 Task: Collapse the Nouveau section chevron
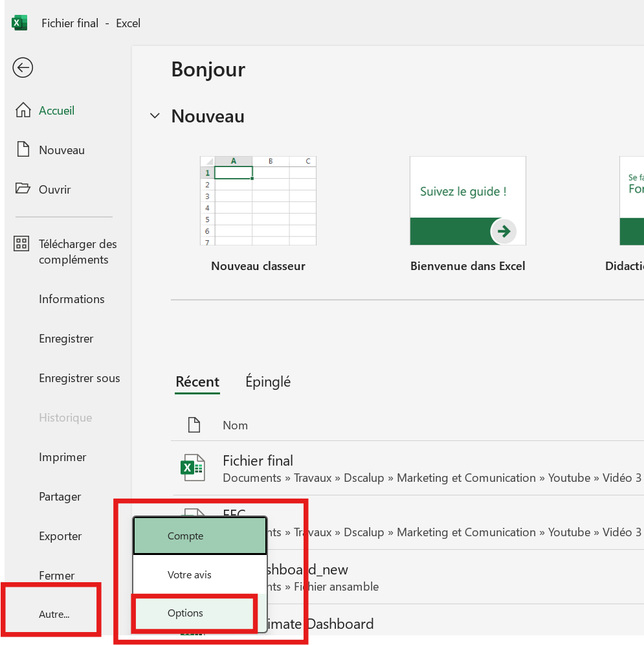tap(155, 116)
